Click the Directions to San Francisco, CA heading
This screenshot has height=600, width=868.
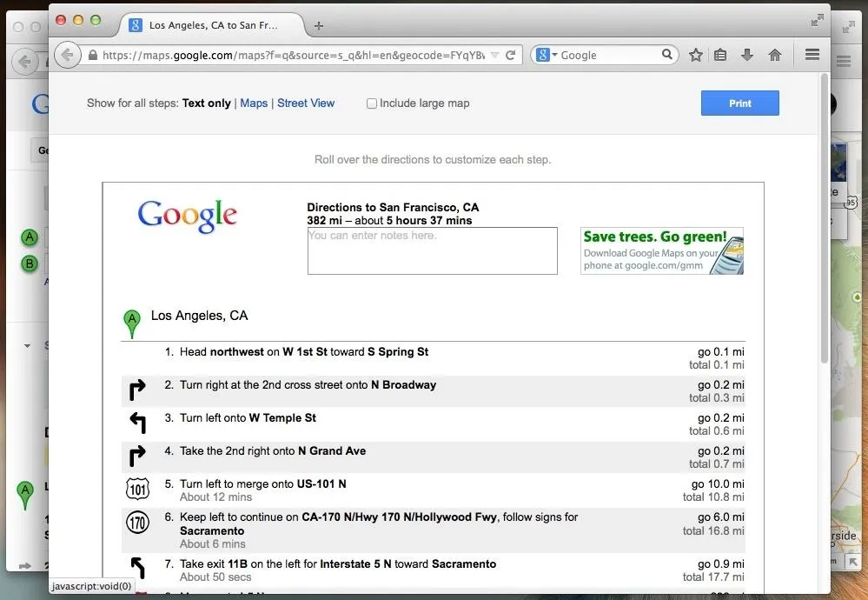tap(393, 207)
